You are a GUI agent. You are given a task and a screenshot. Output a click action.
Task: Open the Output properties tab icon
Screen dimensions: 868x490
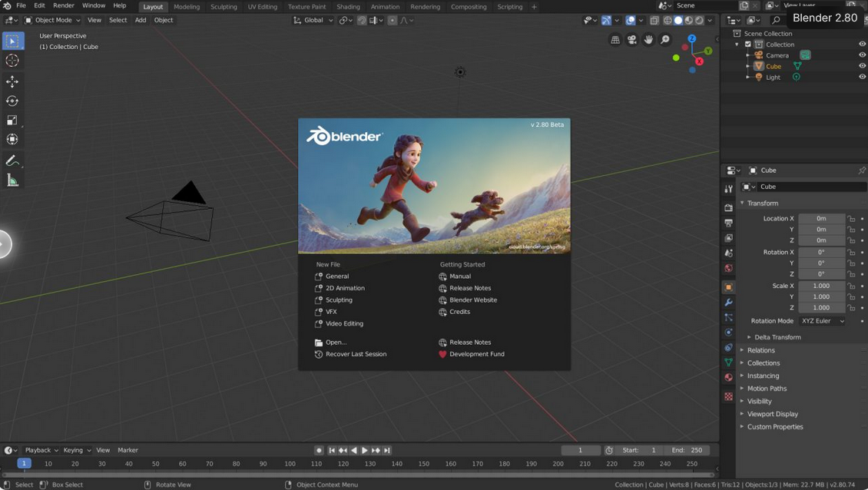(x=728, y=223)
